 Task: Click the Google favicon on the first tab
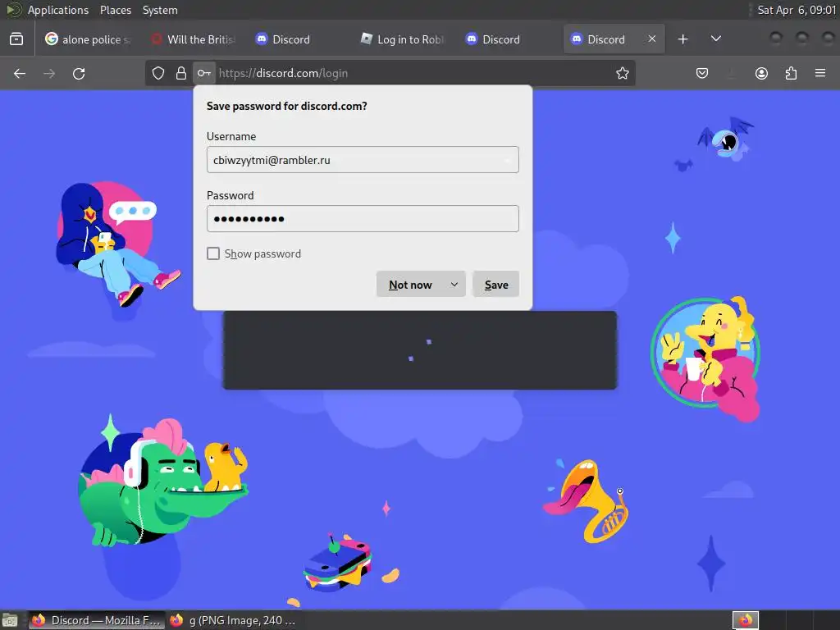52,39
